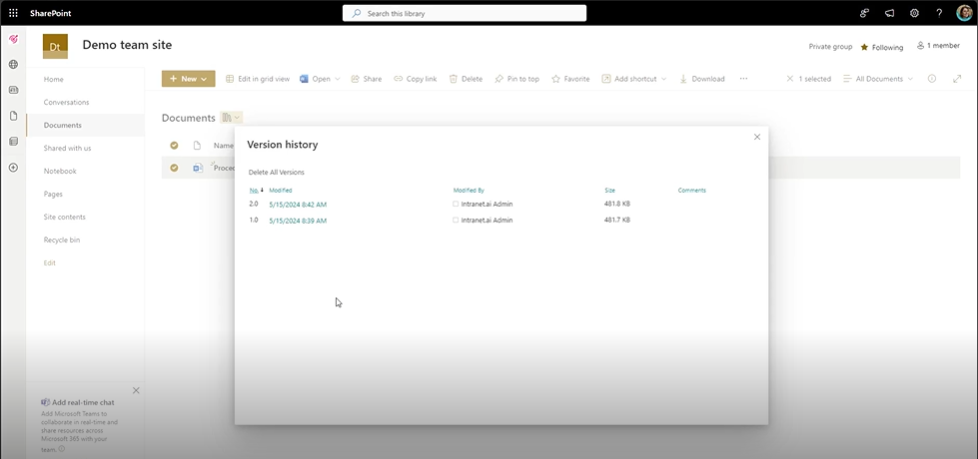Click the Download toolbar icon
978x459 pixels.
tap(702, 79)
